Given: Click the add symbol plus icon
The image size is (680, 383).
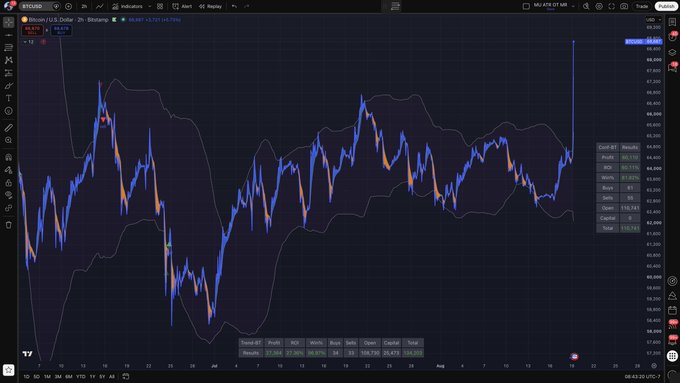Looking at the screenshot, I should (x=69, y=7).
